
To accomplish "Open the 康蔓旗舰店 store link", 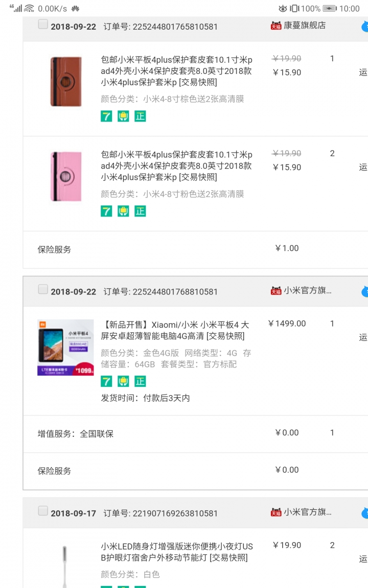I will (305, 26).
